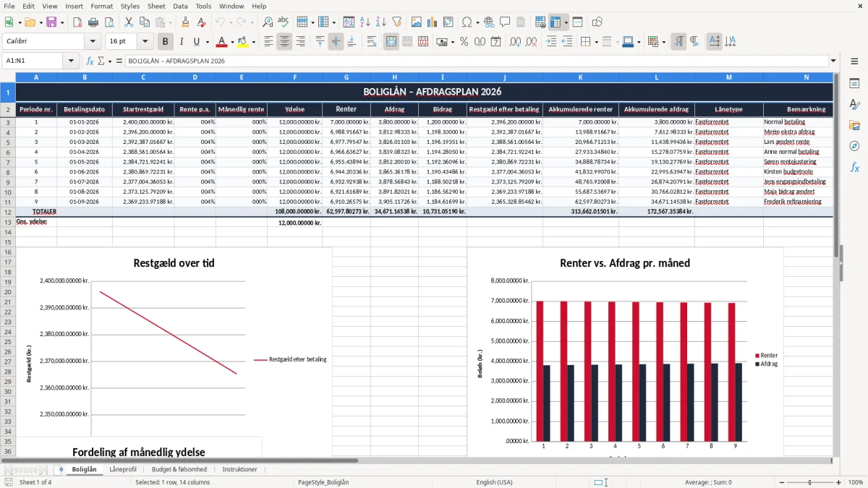Switch to the Låneprofil sheet tab
Viewport: 868px width, 488px height.
[x=123, y=469]
